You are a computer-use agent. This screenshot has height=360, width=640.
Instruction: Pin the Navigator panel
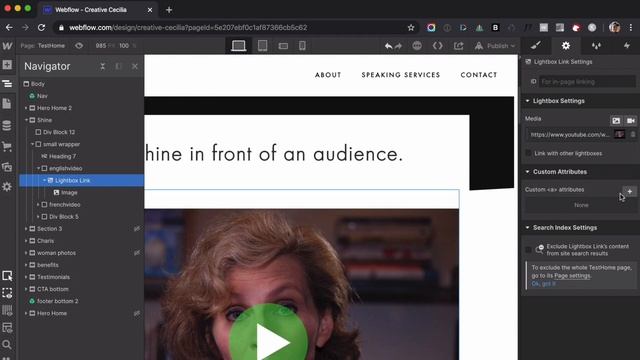point(118,66)
